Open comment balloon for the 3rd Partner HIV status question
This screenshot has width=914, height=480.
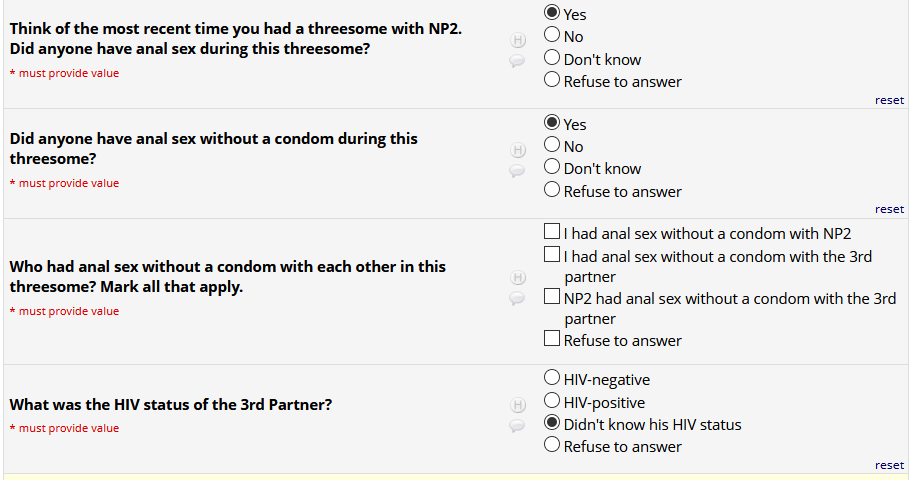(x=517, y=426)
